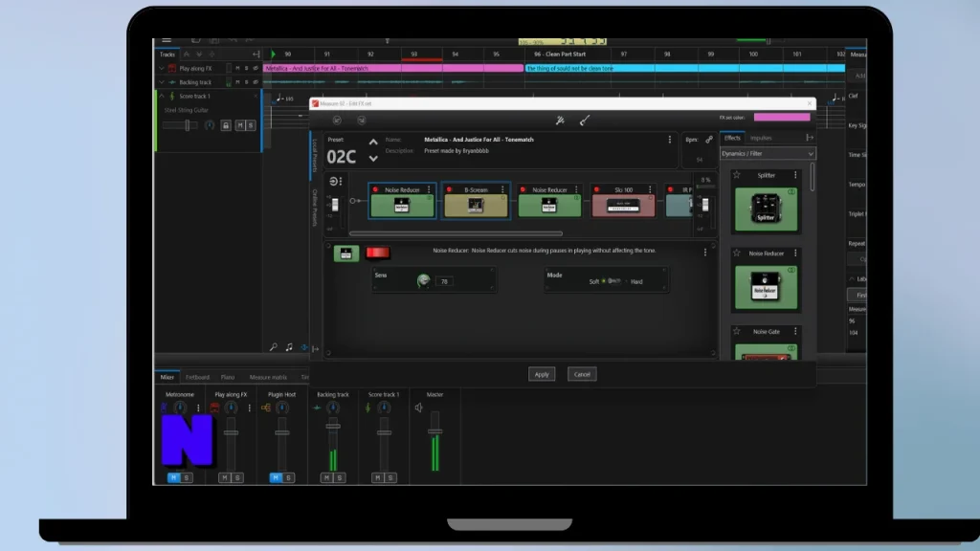The image size is (980, 551).
Task: Select the Mixer tab
Action: [167, 377]
